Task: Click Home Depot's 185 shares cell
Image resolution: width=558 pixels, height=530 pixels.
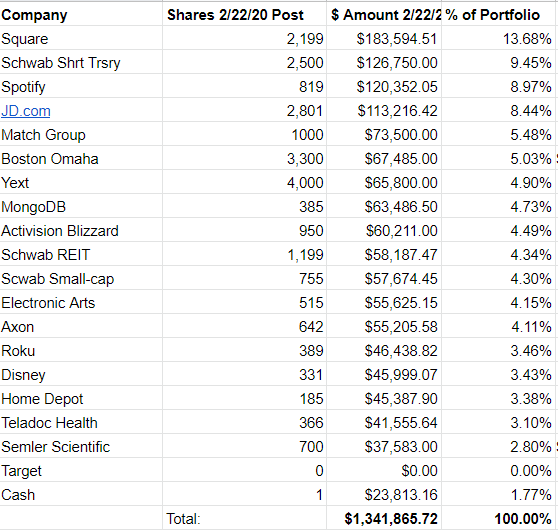Action: (244, 399)
